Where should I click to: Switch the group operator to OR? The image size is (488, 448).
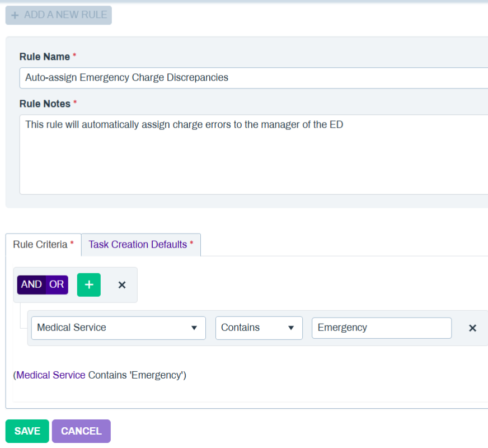pyautogui.click(x=57, y=284)
